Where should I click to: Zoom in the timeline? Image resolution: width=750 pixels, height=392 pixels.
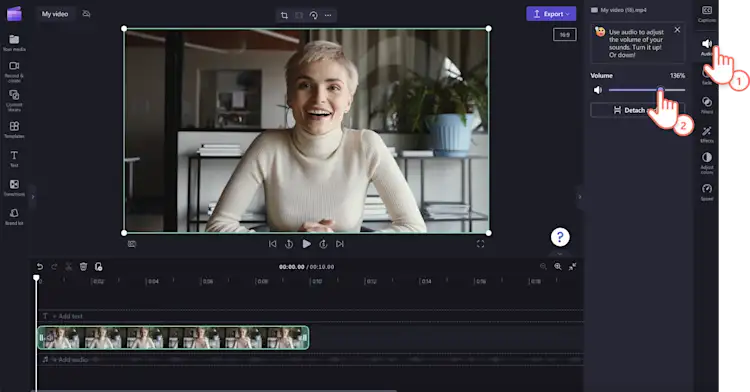[558, 267]
